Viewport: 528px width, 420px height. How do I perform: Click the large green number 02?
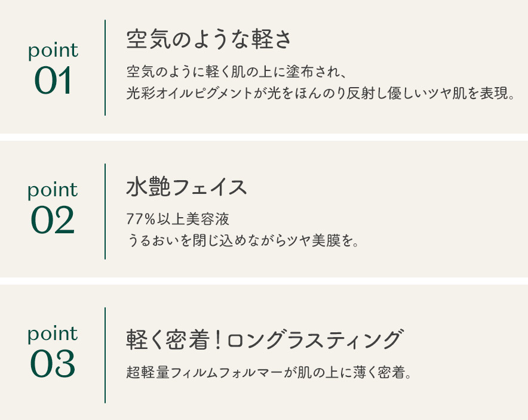(53, 220)
